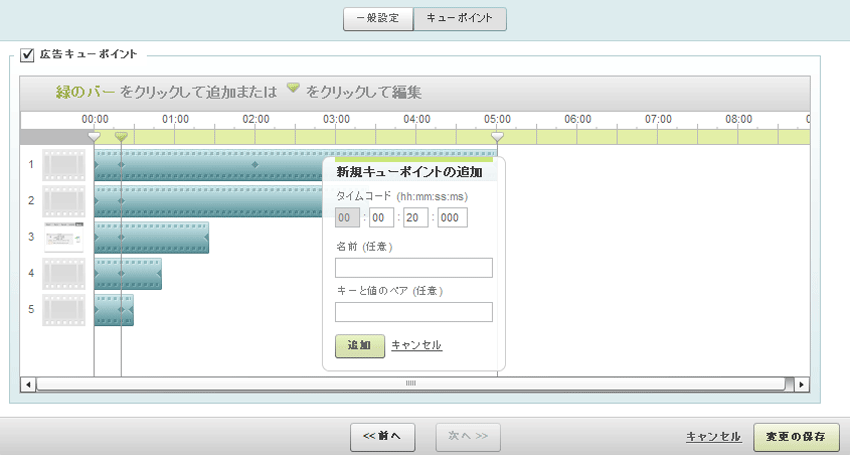The image size is (850, 455).
Task: Click the seconds field showing 20
Action: pos(415,217)
